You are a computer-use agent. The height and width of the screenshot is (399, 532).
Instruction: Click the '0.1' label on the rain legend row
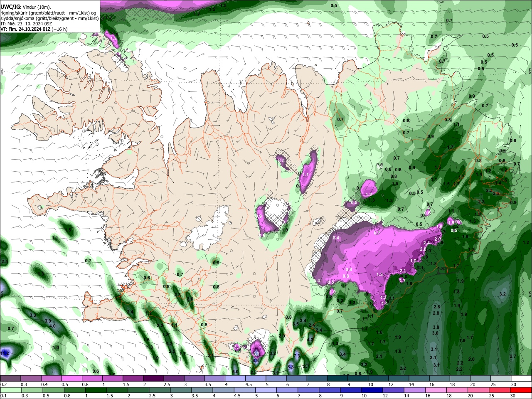[x=3, y=396]
